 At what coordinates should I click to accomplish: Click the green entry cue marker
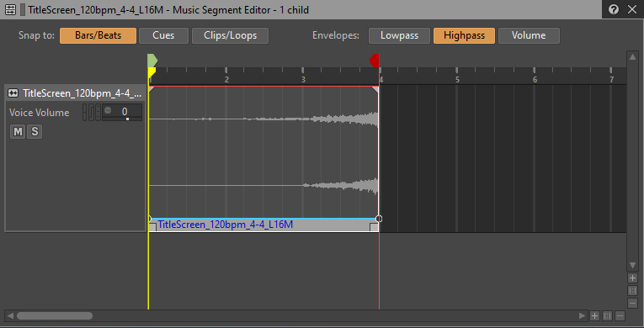(152, 61)
